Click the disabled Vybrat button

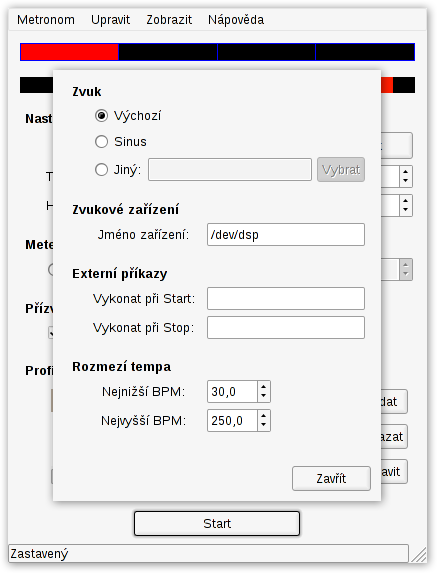341,170
